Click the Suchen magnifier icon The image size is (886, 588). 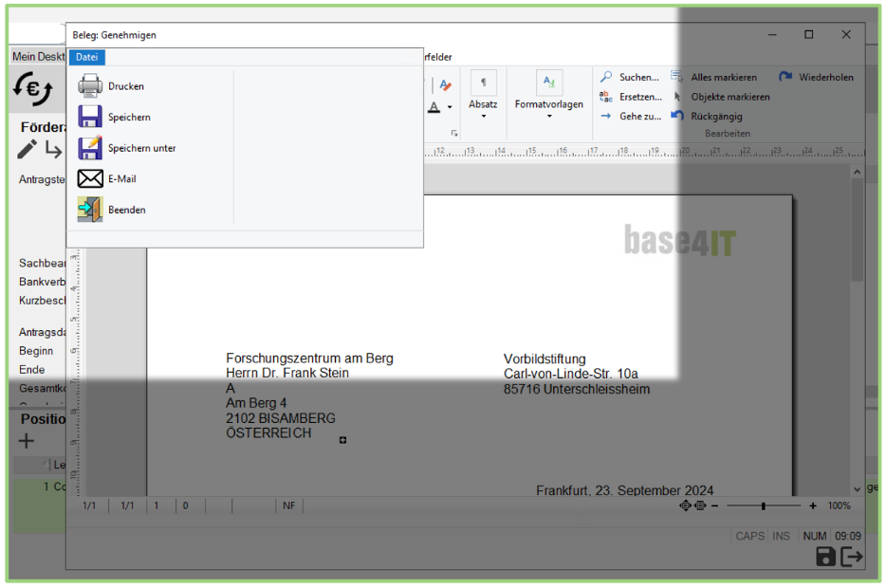pyautogui.click(x=606, y=78)
